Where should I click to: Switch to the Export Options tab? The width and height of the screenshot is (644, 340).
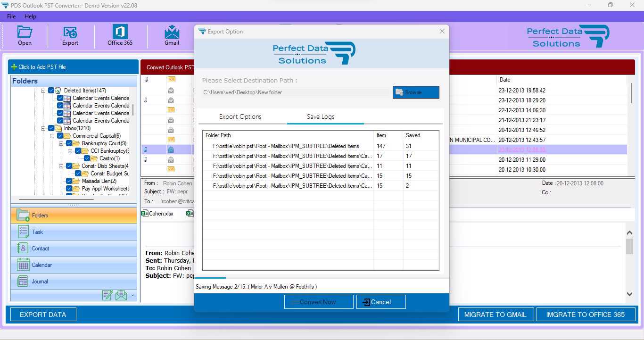click(x=240, y=116)
